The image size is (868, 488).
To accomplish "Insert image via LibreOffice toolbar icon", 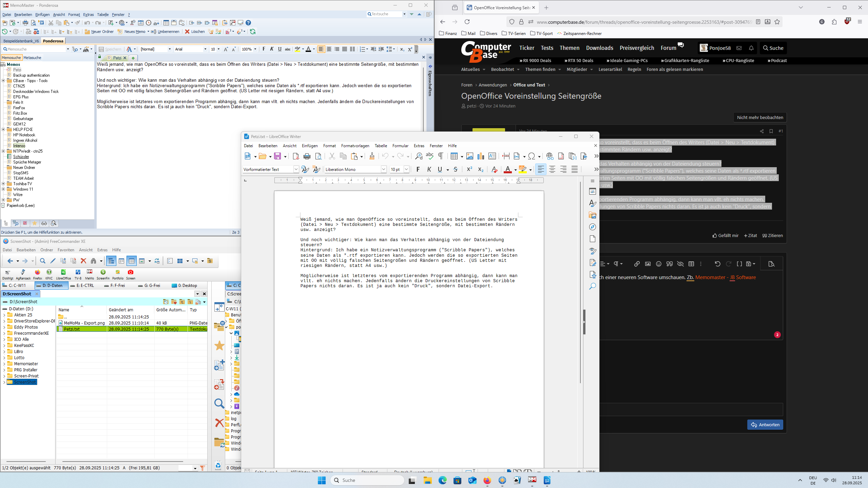I will (x=469, y=156).
